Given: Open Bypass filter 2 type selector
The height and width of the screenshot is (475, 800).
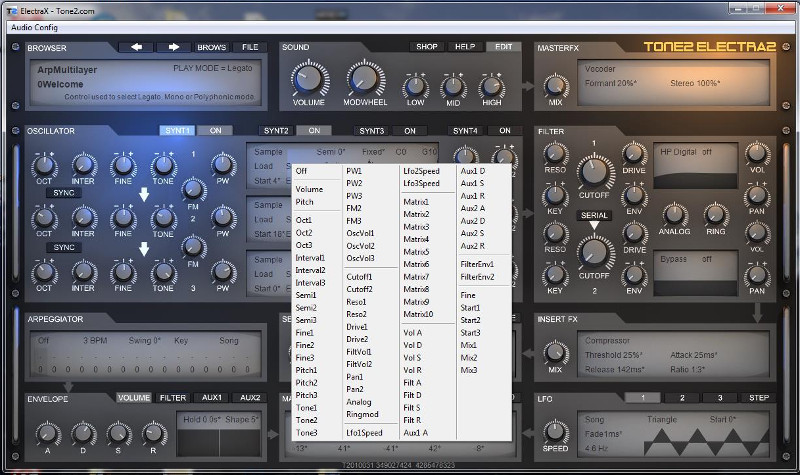Looking at the screenshot, I should [x=673, y=259].
